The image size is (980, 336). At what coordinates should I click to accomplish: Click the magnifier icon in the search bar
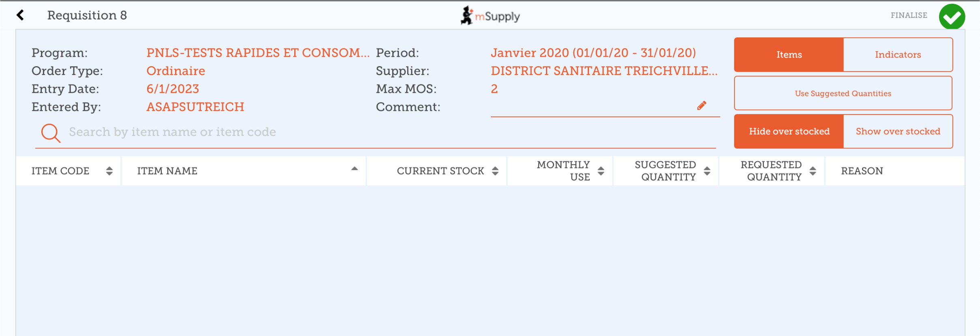50,132
